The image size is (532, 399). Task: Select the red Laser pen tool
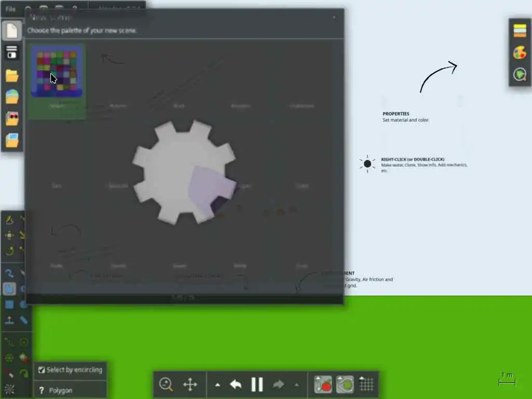[9, 374]
